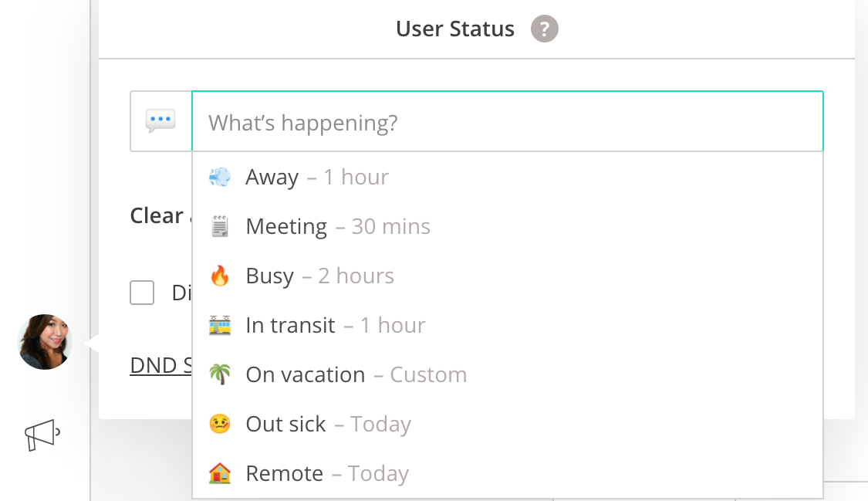Screen dimensions: 868x501
Task: Click the palm tree emoji beside On vacation
Action: (220, 374)
